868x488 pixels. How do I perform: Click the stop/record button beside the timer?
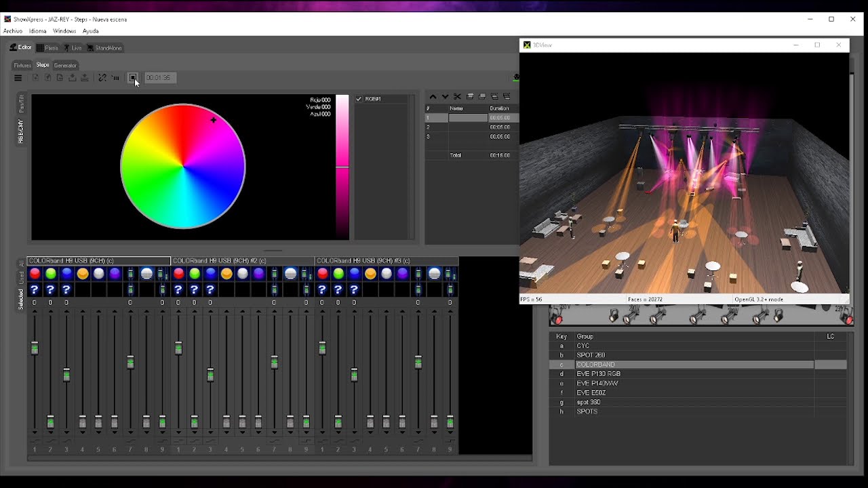pyautogui.click(x=133, y=78)
